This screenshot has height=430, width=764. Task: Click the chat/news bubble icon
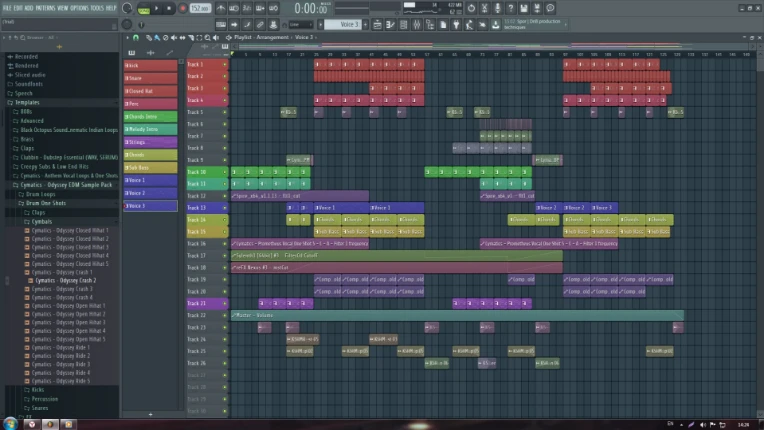click(x=550, y=8)
